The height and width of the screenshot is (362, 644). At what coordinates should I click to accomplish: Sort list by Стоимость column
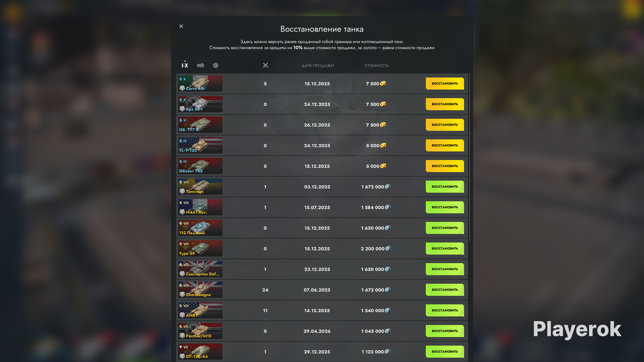pyautogui.click(x=377, y=66)
